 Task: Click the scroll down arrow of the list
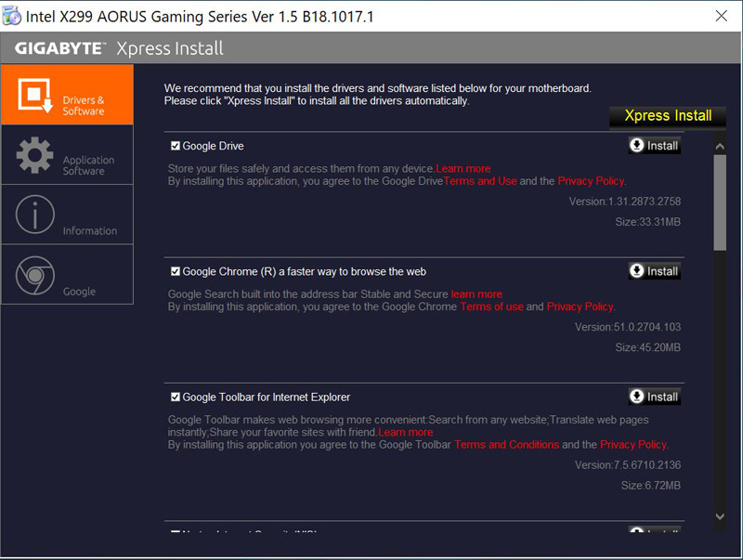[720, 516]
